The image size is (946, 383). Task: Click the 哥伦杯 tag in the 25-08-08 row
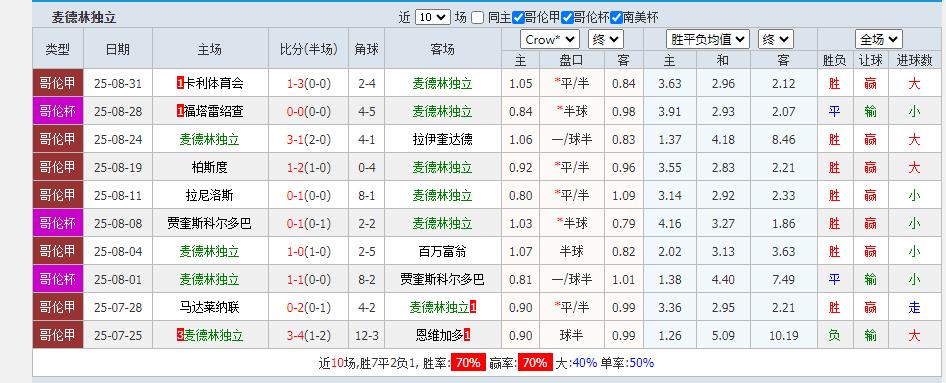coord(58,223)
